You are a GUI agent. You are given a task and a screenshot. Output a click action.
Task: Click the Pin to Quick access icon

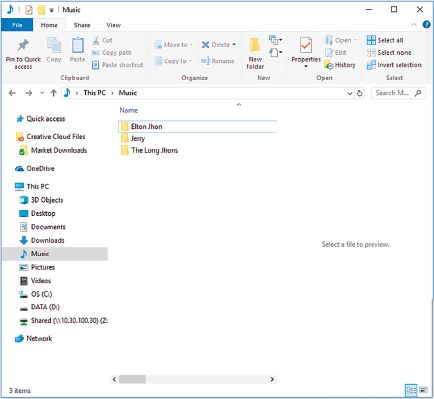click(23, 45)
